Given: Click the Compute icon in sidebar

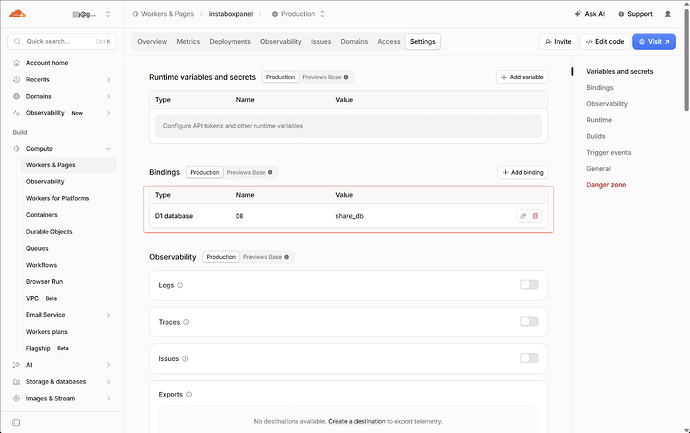Looking at the screenshot, I should (17, 149).
